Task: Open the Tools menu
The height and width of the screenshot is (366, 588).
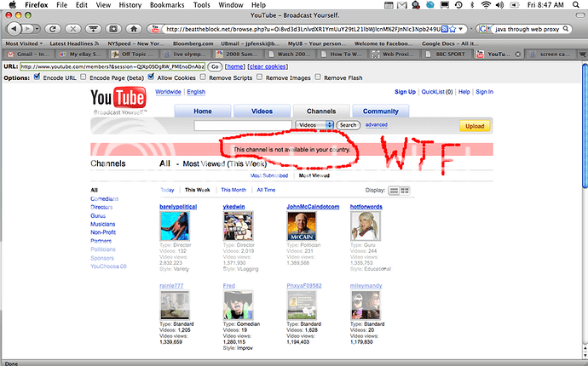Action: pos(201,5)
